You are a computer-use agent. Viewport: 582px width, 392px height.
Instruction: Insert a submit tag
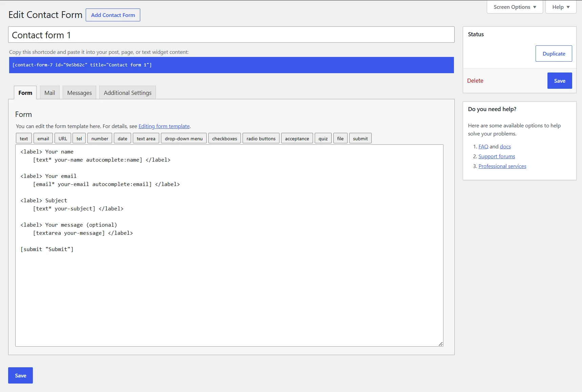pos(360,138)
